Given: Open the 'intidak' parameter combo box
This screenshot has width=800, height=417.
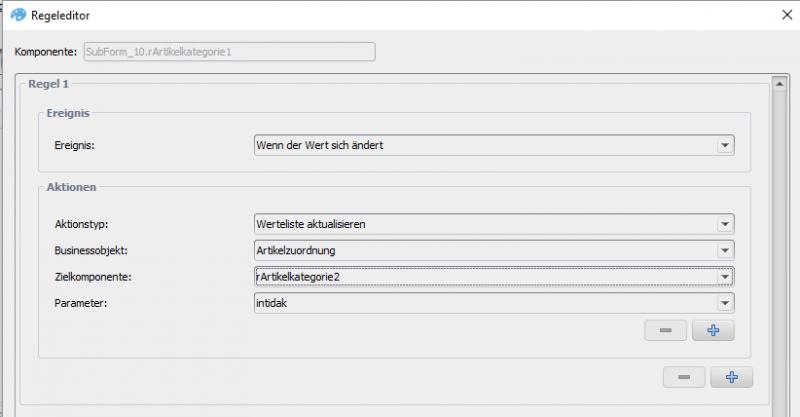Looking at the screenshot, I should (x=494, y=303).
